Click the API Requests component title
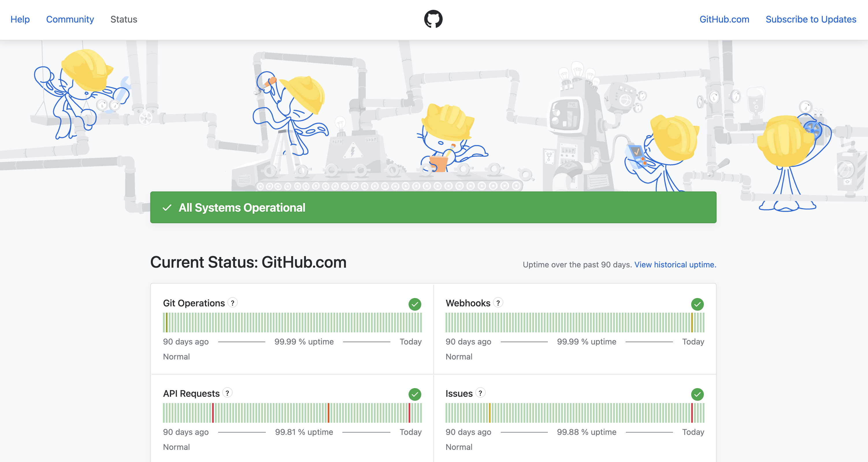This screenshot has height=462, width=868. click(x=191, y=394)
